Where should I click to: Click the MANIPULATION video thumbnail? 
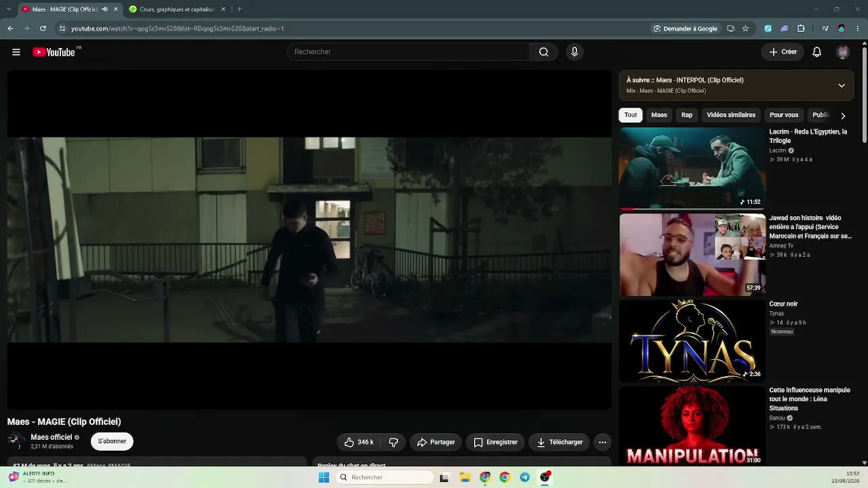[692, 426]
